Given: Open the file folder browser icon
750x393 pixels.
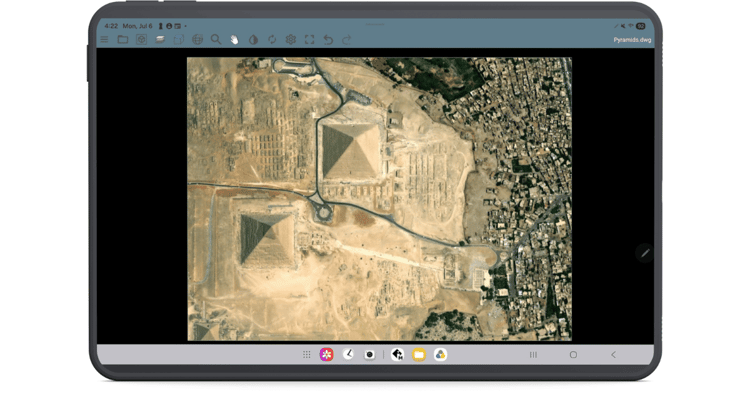Looking at the screenshot, I should (x=123, y=40).
